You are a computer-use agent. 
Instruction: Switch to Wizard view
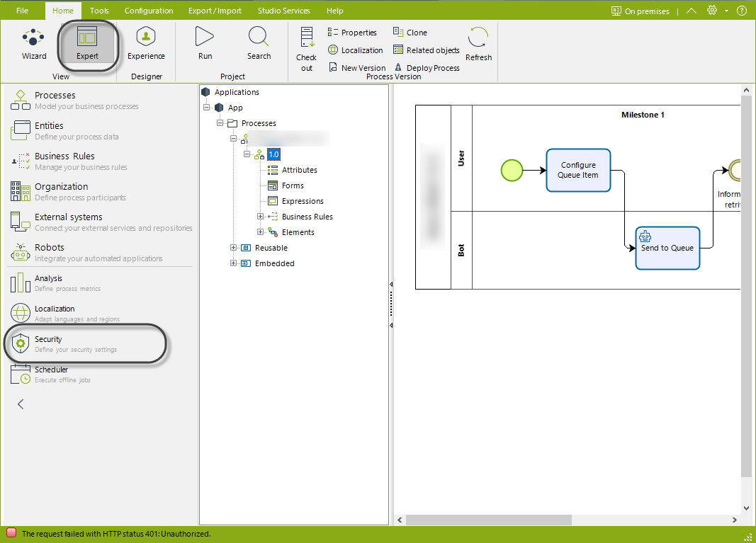point(34,44)
